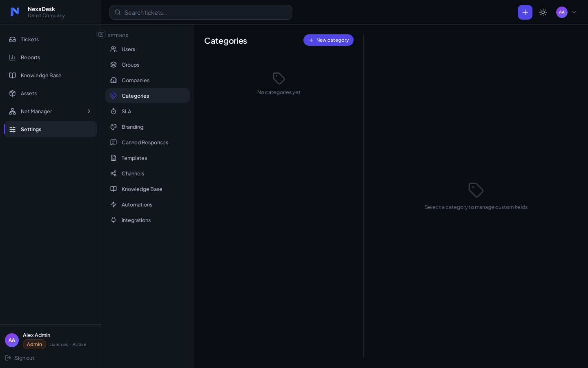Click the Categories page heading
The width and height of the screenshot is (588, 368).
click(225, 40)
